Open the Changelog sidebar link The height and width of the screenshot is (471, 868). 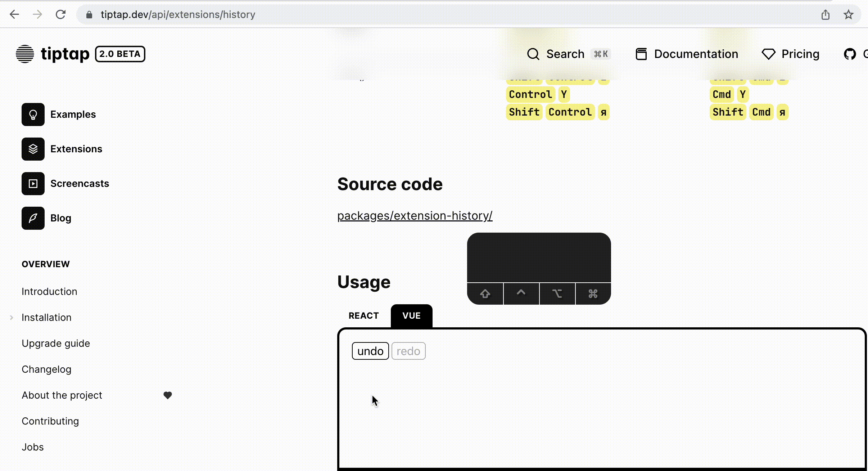[46, 369]
